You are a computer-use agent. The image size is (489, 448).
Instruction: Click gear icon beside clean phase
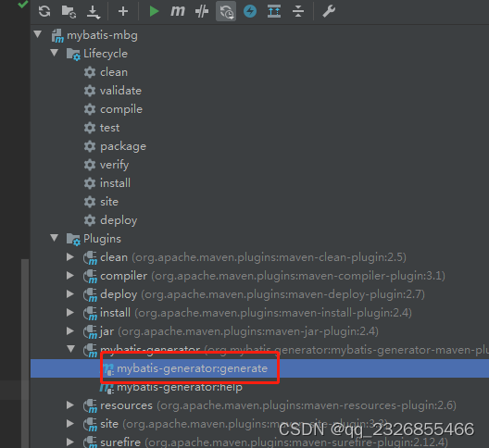click(x=90, y=72)
